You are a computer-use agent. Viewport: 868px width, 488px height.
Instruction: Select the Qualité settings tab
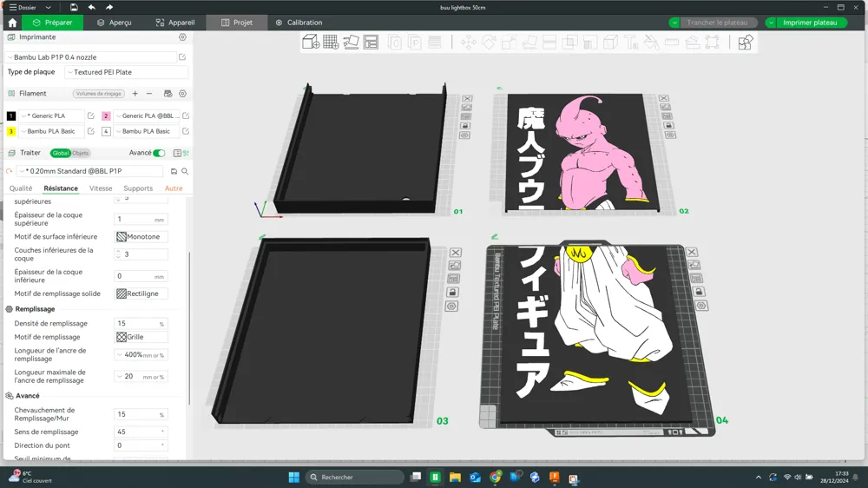(x=21, y=188)
